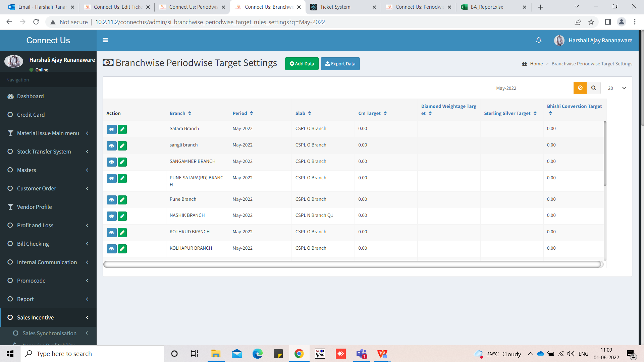Image resolution: width=644 pixels, height=362 pixels.
Task: Collapse the Sales Incentive menu
Action: (48, 317)
